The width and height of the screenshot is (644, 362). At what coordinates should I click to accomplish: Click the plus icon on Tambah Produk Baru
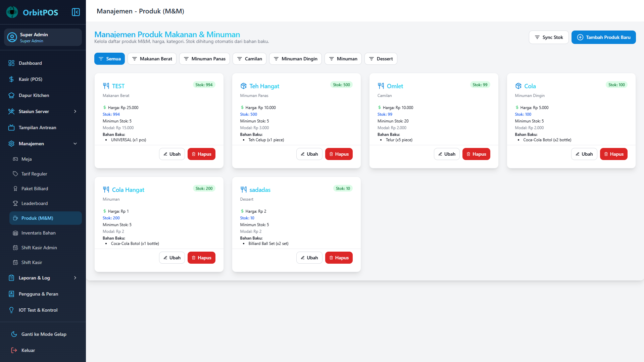580,37
